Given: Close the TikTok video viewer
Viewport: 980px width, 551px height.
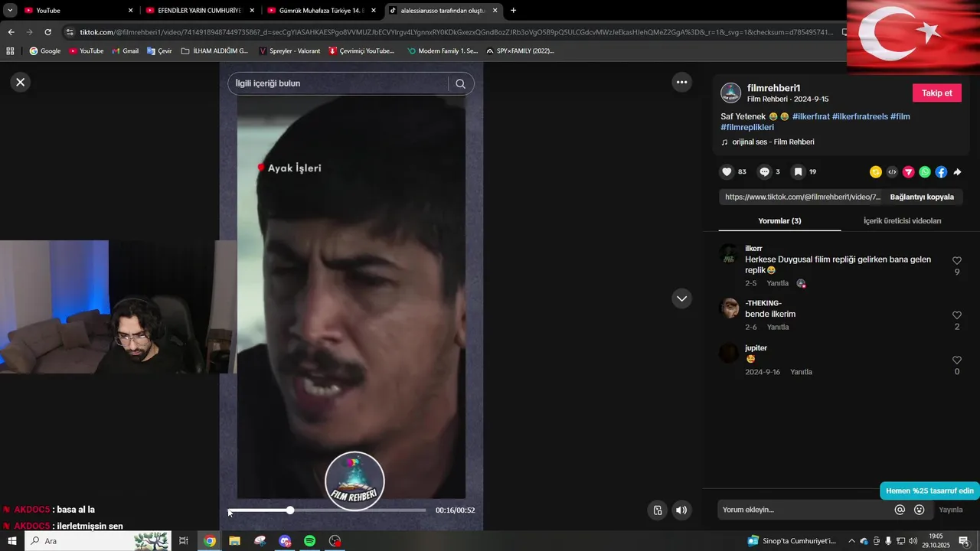Looking at the screenshot, I should tap(21, 82).
